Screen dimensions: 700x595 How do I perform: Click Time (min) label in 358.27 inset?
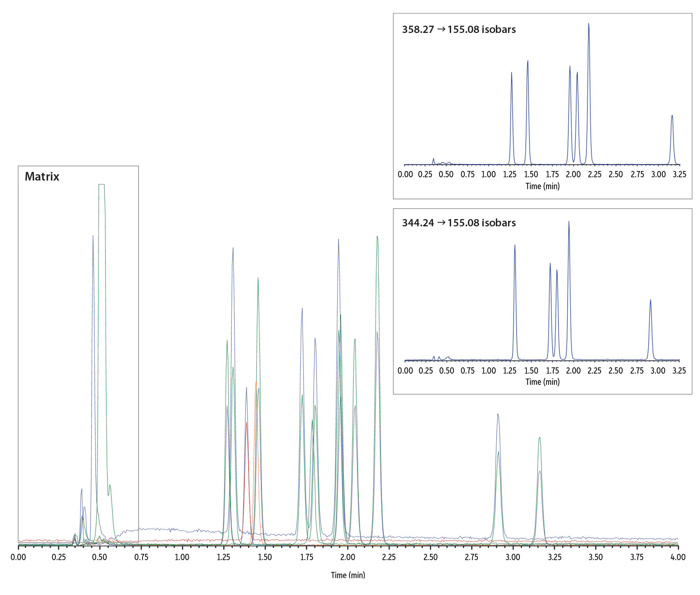click(x=542, y=186)
